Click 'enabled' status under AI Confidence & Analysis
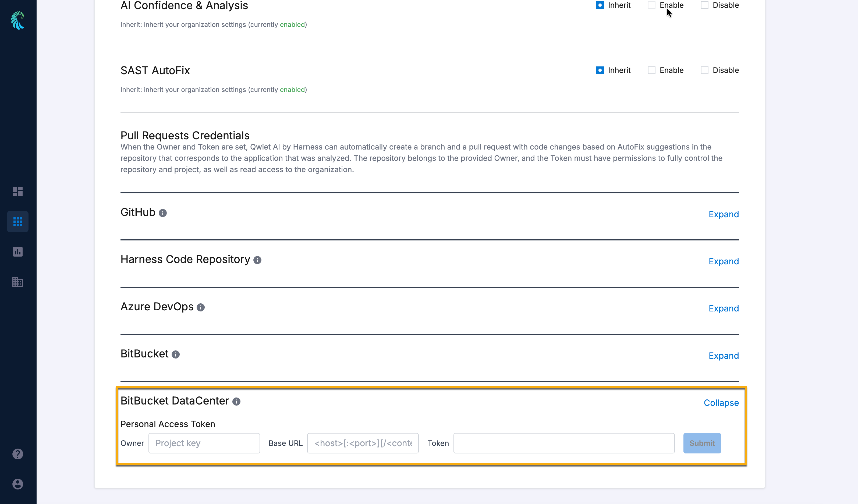858x504 pixels. [292, 24]
